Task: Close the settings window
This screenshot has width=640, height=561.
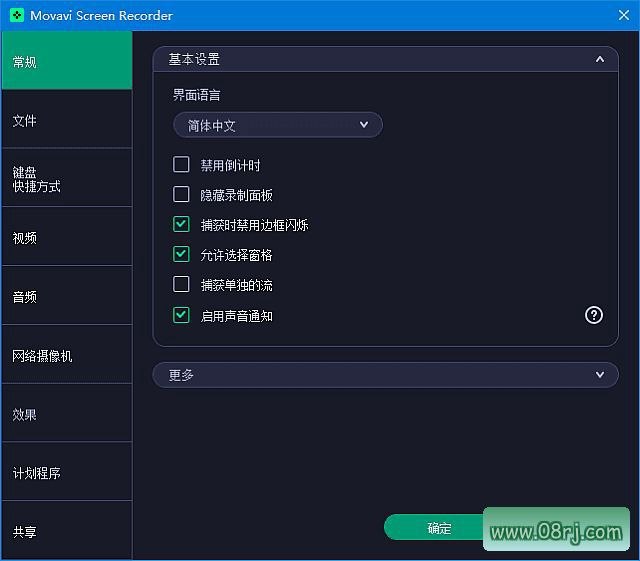Action: point(623,15)
